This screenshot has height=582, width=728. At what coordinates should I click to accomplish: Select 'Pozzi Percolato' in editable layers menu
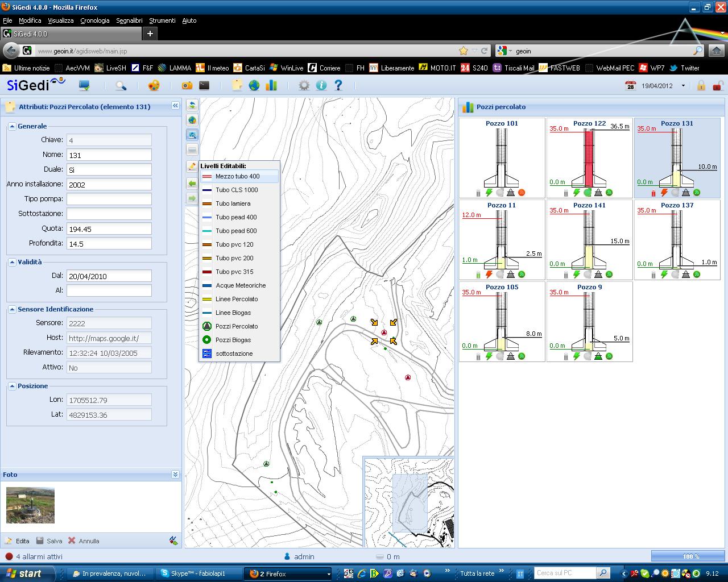coord(237,326)
